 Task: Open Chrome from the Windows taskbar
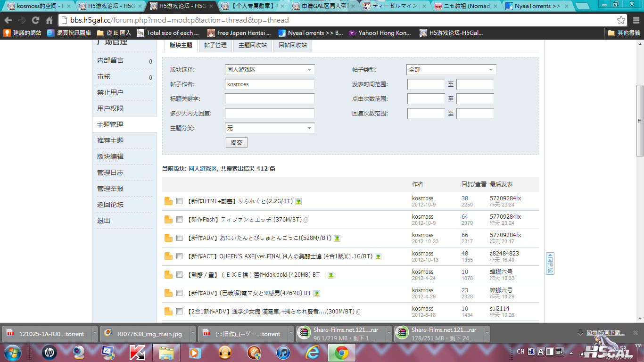[x=342, y=353]
